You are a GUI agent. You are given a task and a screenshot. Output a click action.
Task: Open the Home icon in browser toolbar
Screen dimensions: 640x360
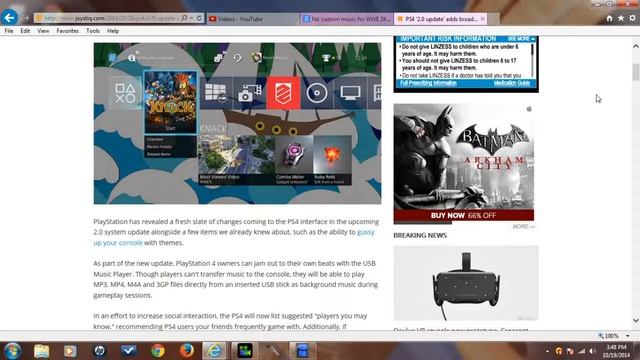tap(609, 18)
